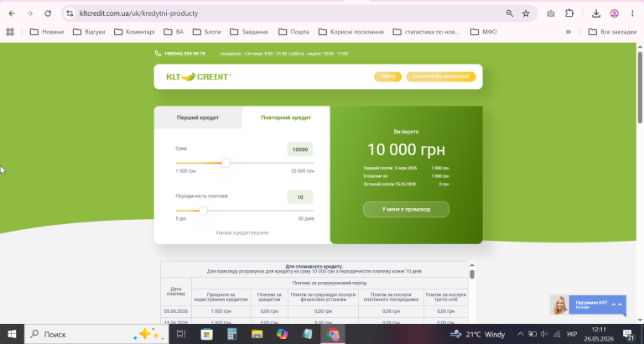The image size is (644, 344).
Task: Open the Extensions puzzle icon
Action: tap(569, 13)
